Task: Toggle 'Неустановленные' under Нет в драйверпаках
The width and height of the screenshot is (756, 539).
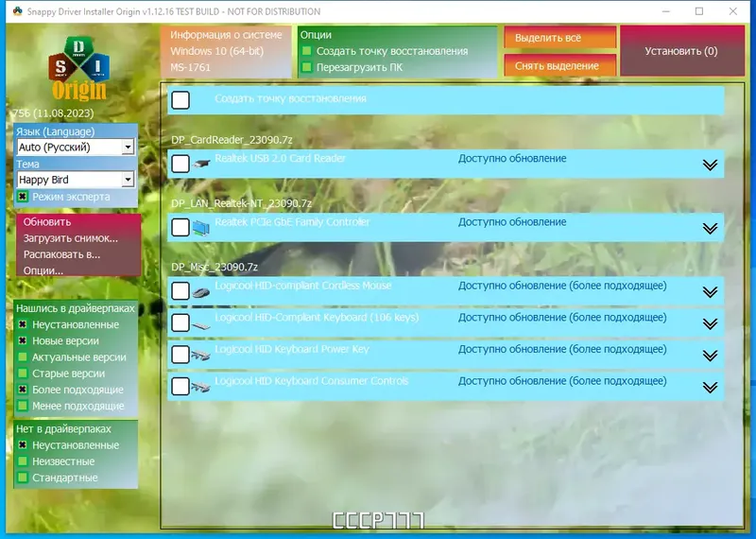Action: tap(22, 445)
